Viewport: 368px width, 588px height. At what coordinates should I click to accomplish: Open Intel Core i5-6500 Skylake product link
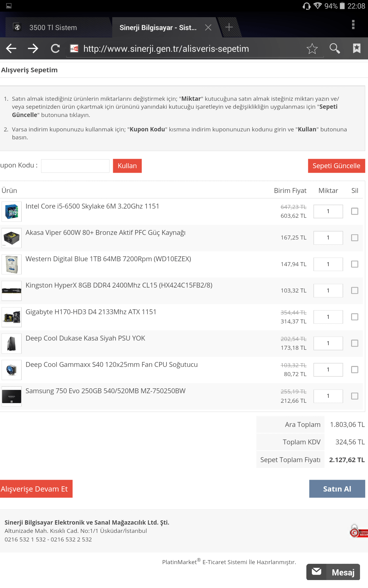tap(92, 206)
